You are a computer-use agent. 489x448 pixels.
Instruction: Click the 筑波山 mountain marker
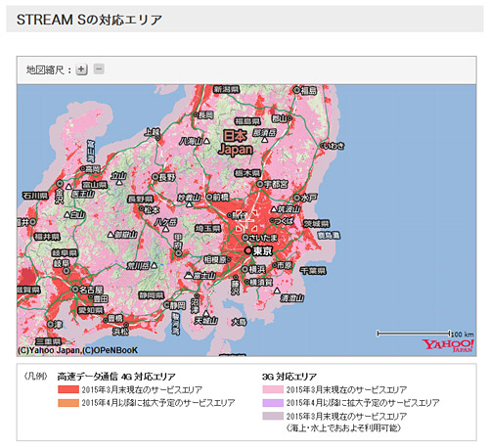click(274, 209)
